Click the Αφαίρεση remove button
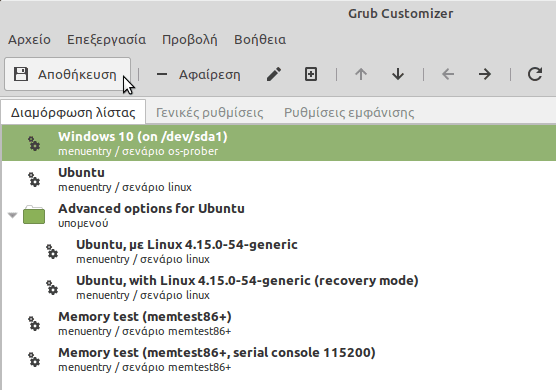The width and height of the screenshot is (556, 390). [198, 74]
